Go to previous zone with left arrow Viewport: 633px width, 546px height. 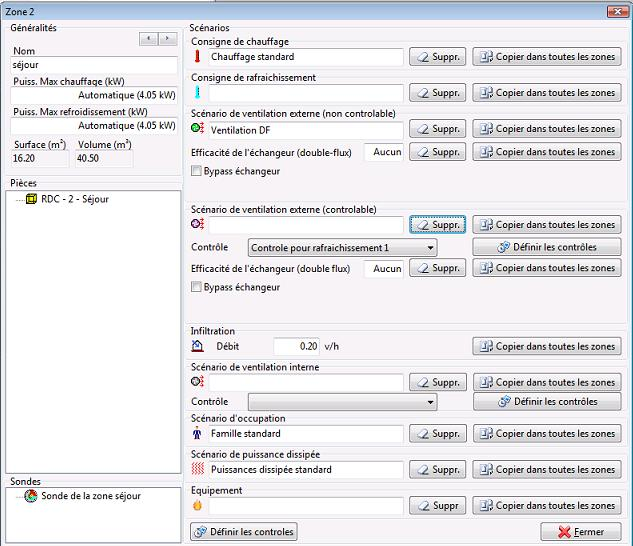coord(149,39)
